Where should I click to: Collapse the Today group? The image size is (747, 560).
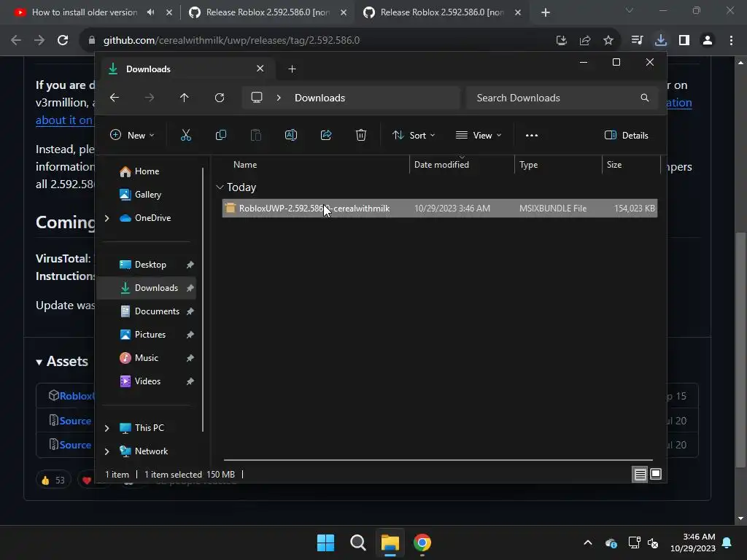coord(220,187)
